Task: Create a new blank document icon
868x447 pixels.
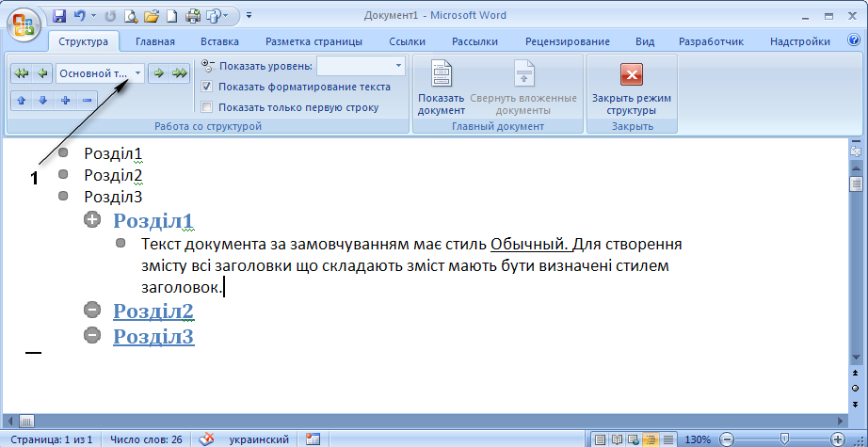Action: click(x=172, y=16)
